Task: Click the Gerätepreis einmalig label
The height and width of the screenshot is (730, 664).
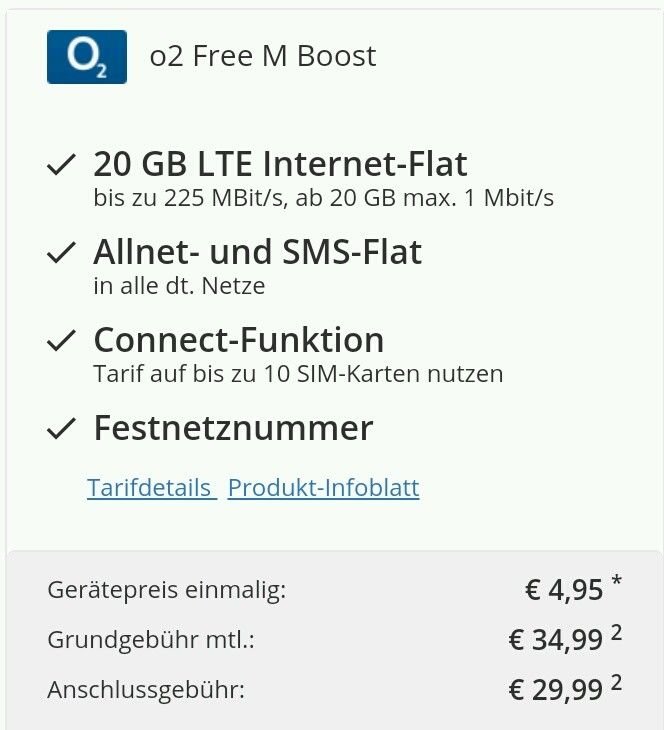Action: pos(167,590)
